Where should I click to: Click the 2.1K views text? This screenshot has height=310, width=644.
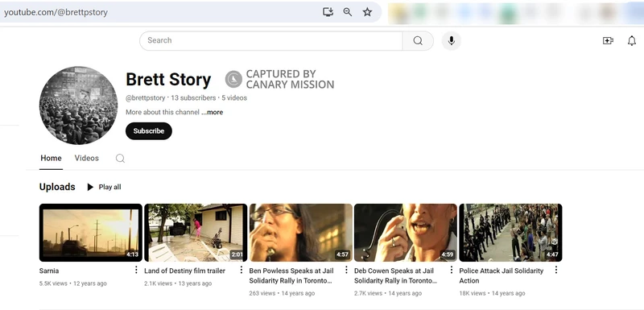coord(158,283)
